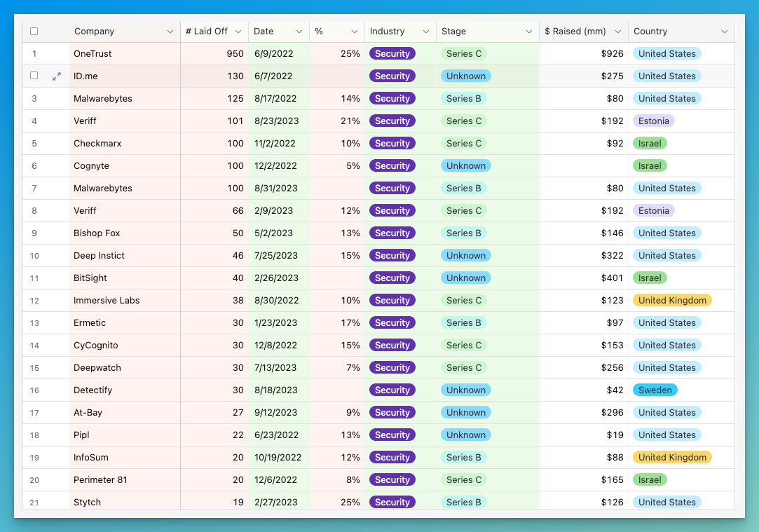The height and width of the screenshot is (532, 759).
Task: Click the $322 raised value for Deep Instict
Action: click(612, 256)
